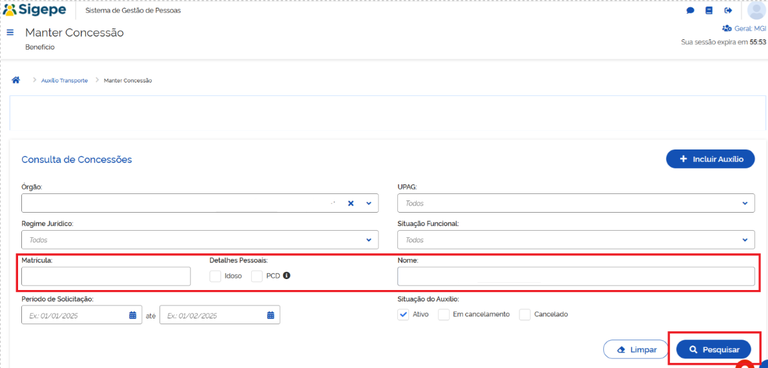
Task: Focus the Nome input field
Action: point(576,276)
